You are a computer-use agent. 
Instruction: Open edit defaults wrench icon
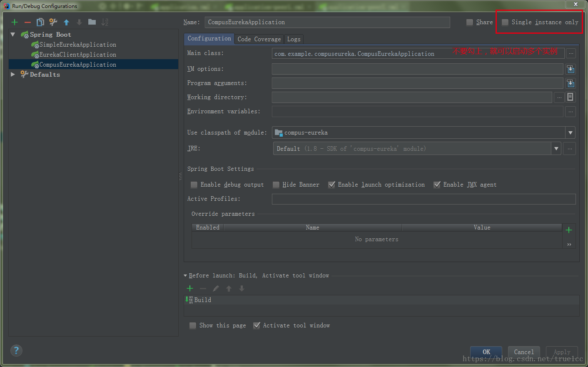tap(53, 22)
